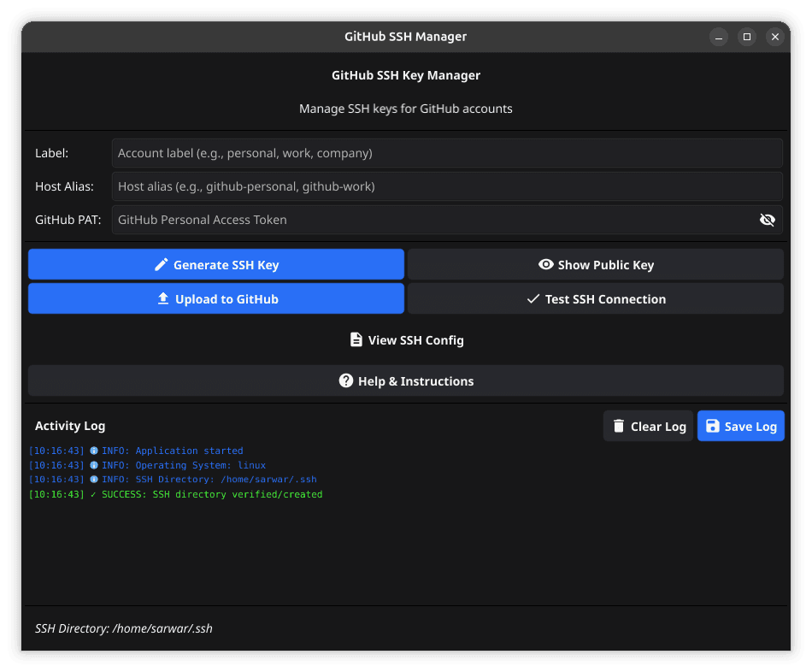This screenshot has width=812, height=672.
Task: Click the trash icon on Clear Log
Action: [x=618, y=426]
